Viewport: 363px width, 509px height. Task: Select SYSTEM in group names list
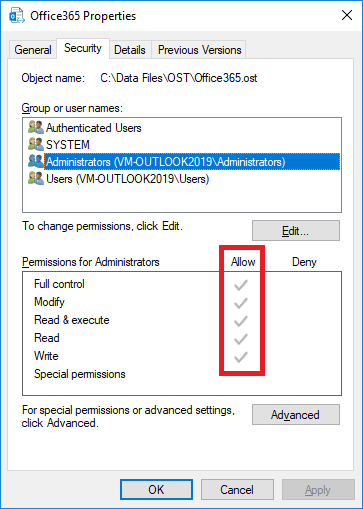pyautogui.click(x=68, y=145)
